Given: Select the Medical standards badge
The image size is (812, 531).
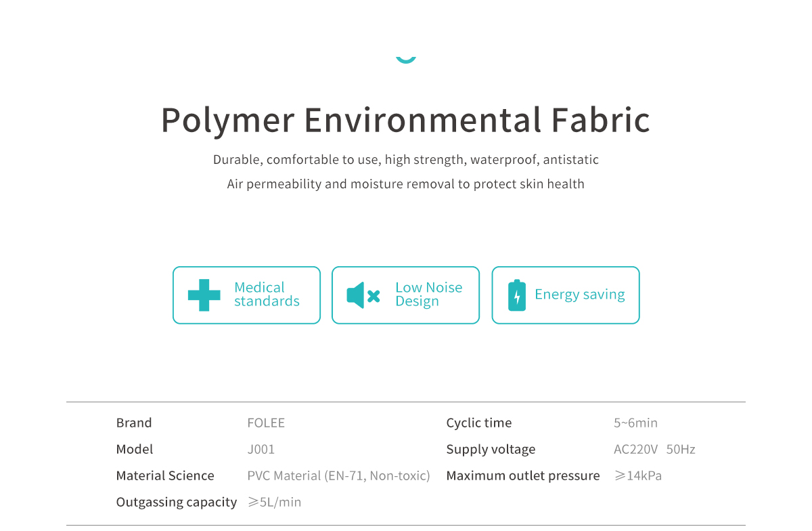Looking at the screenshot, I should click(246, 295).
